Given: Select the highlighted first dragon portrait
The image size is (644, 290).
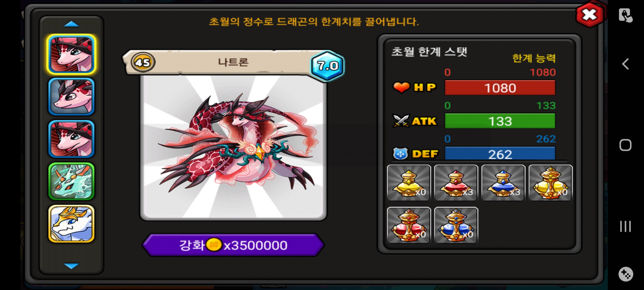Looking at the screenshot, I should pos(71,54).
